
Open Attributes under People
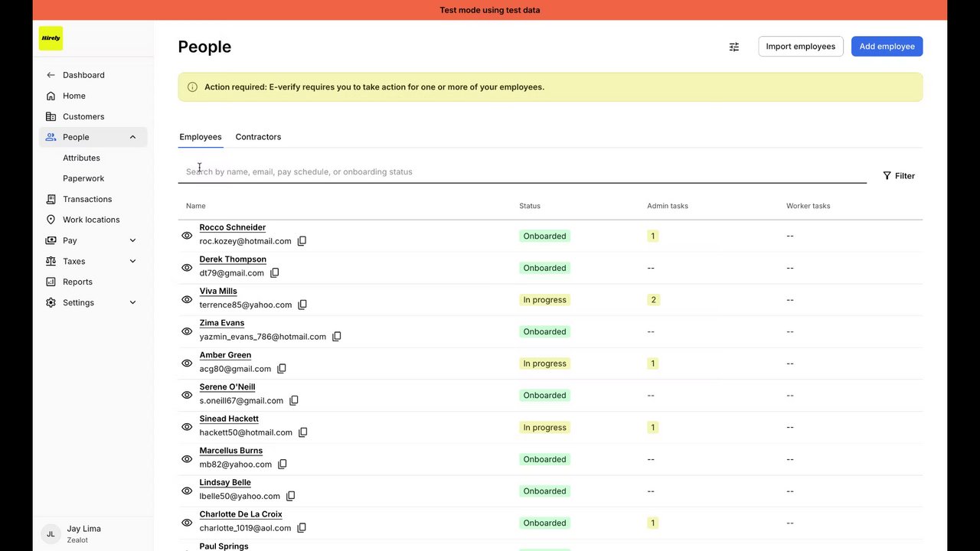pos(81,158)
